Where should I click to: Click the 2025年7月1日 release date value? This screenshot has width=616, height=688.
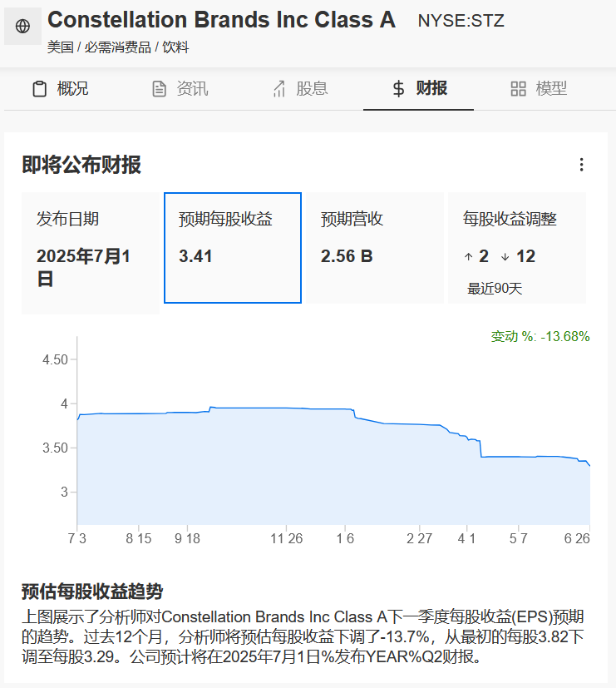pos(83,267)
